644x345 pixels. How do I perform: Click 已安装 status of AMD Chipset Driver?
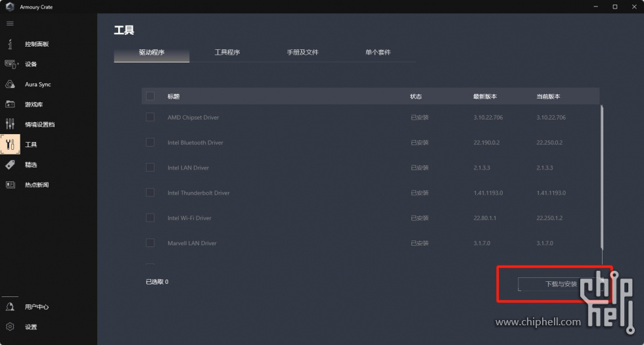coord(420,118)
